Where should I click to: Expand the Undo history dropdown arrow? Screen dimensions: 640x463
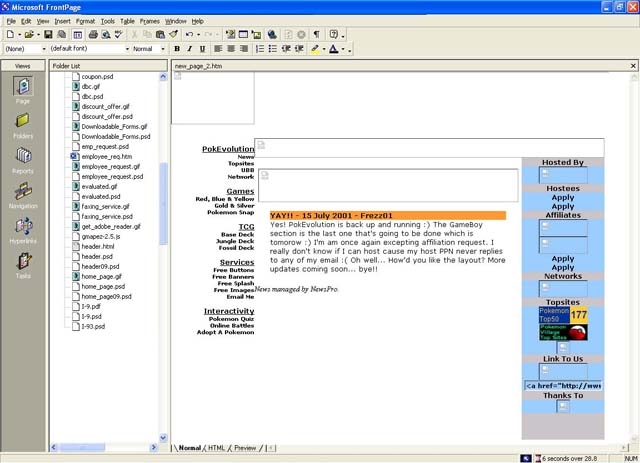pos(198,35)
